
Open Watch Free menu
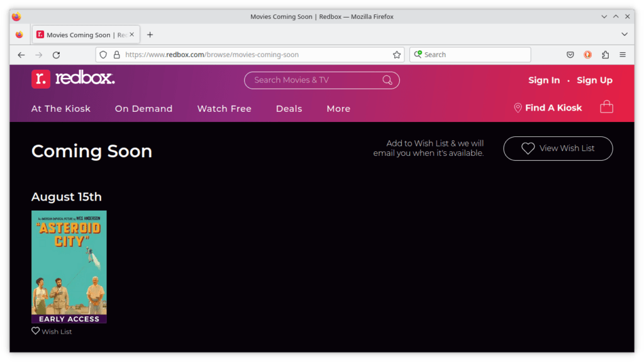225,109
